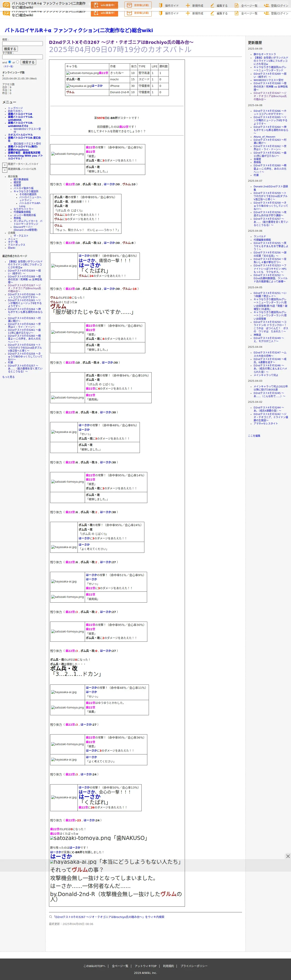Click ここを編集 link
Image resolution: width=291 pixels, height=980 pixels.
[x=254, y=436]
